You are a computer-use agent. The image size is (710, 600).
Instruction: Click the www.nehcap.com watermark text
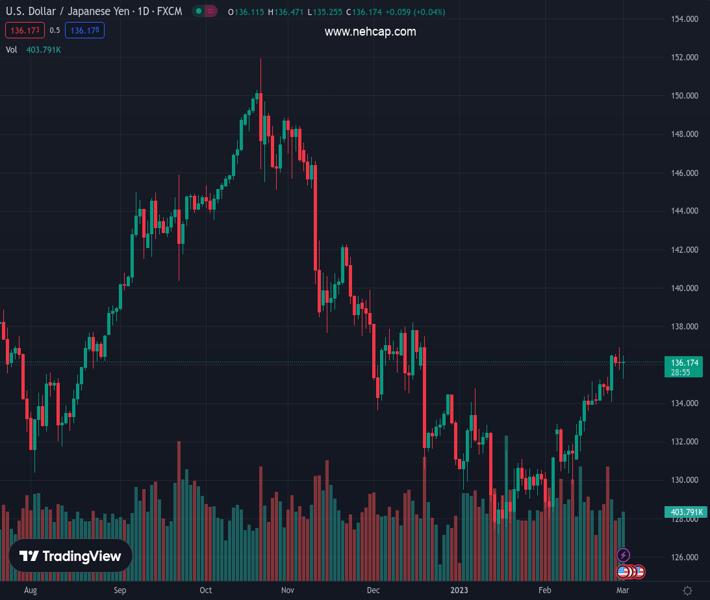point(370,32)
